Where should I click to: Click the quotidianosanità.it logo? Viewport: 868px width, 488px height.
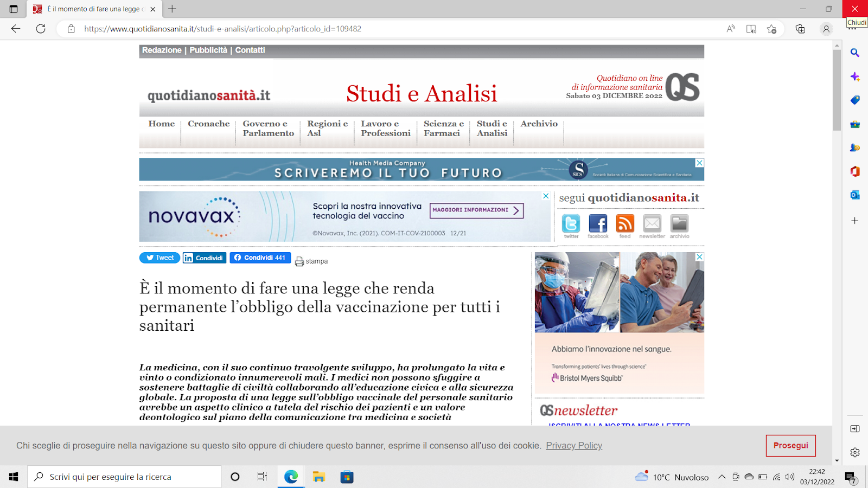pos(209,95)
